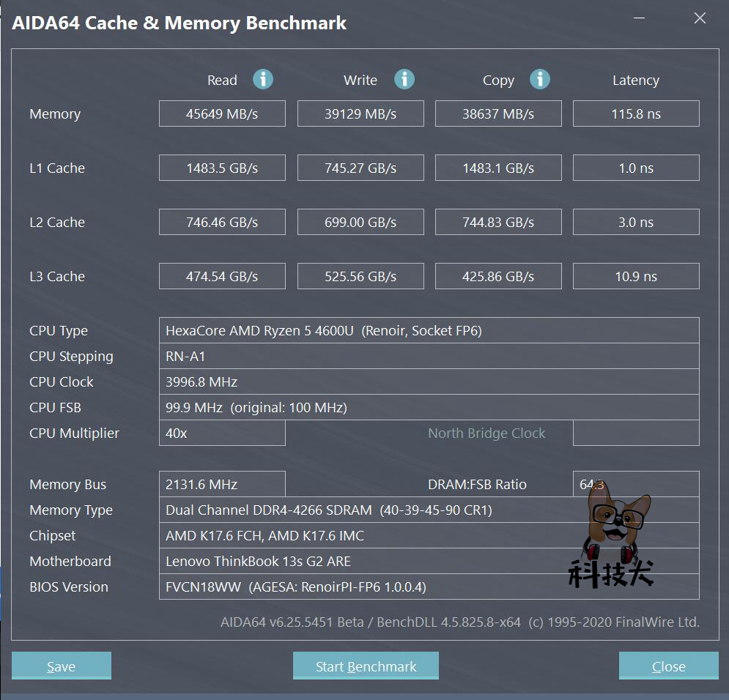Click the Memory Bus value 2131.6 MHz
Screen dimensions: 729x700
222,484
